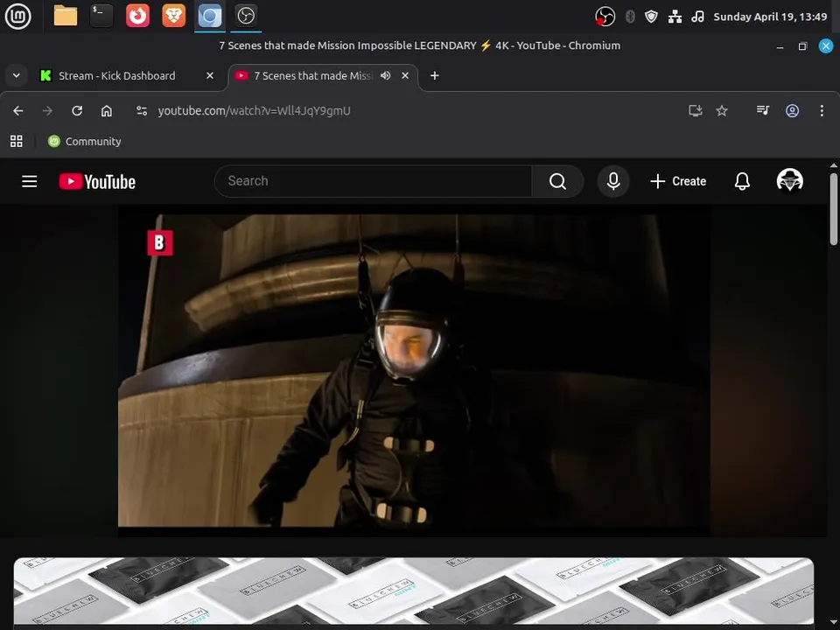
Task: Open a new browser tab
Action: click(x=435, y=75)
